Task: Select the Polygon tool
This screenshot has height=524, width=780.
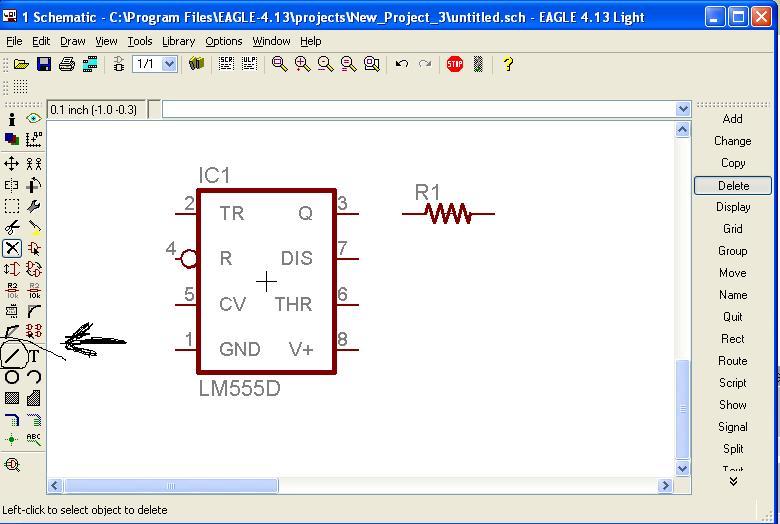Action: (34, 398)
